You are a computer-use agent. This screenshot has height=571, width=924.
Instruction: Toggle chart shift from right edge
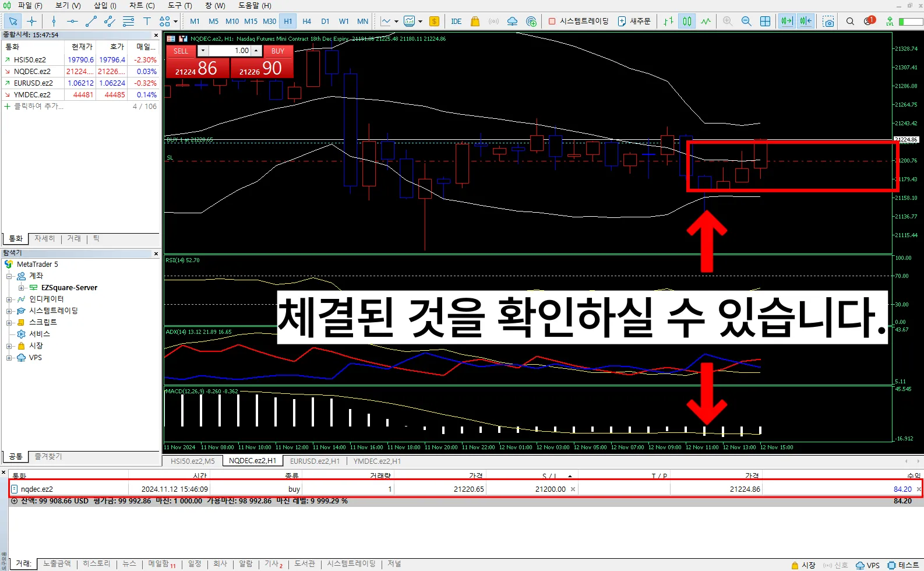[x=806, y=21]
